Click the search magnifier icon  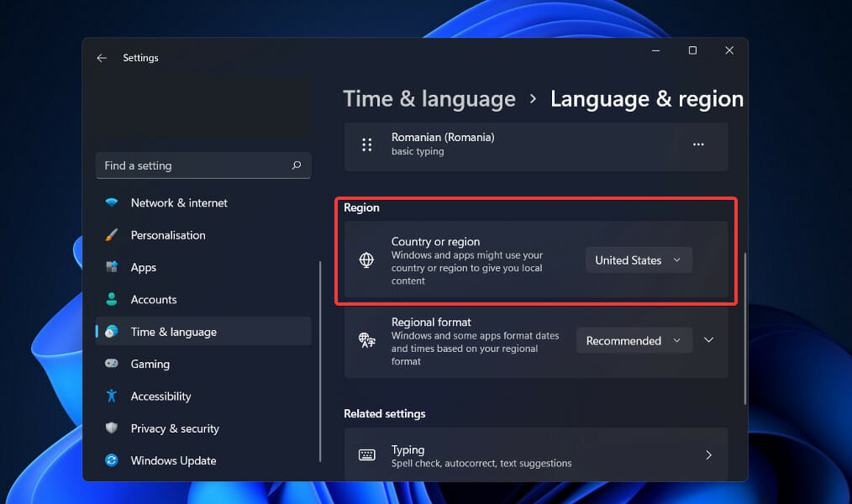point(296,165)
